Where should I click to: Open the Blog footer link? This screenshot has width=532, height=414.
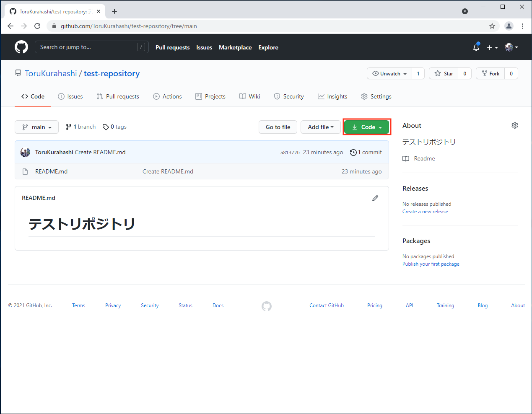click(x=483, y=305)
